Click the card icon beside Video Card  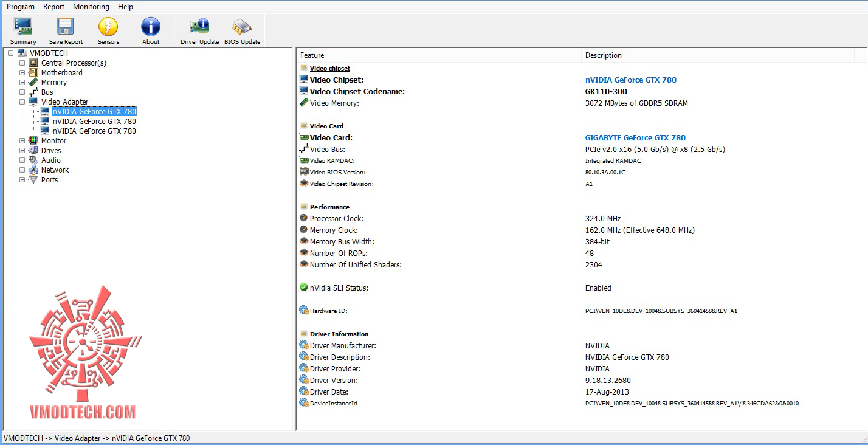click(304, 137)
